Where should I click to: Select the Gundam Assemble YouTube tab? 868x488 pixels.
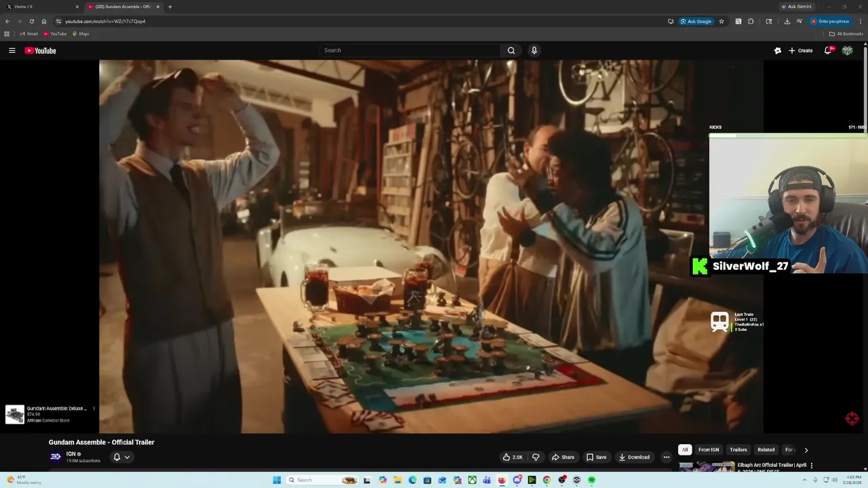click(123, 7)
